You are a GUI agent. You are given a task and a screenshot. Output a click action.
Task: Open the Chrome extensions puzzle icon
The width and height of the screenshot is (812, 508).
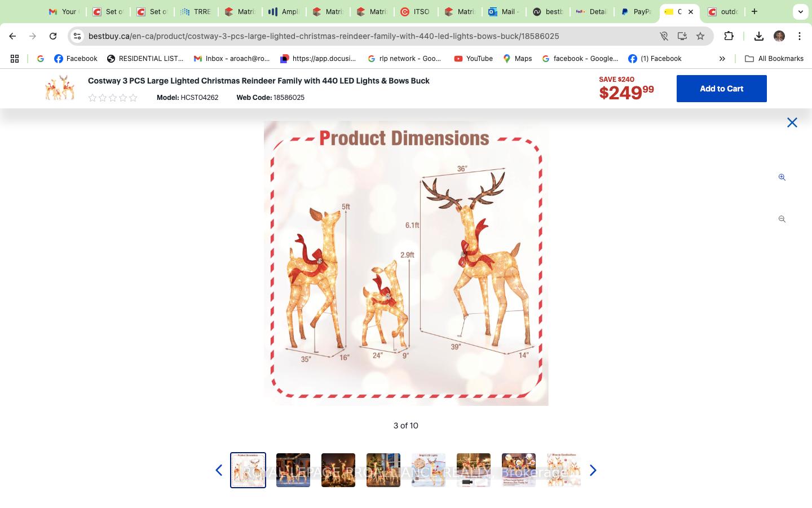[x=729, y=36]
